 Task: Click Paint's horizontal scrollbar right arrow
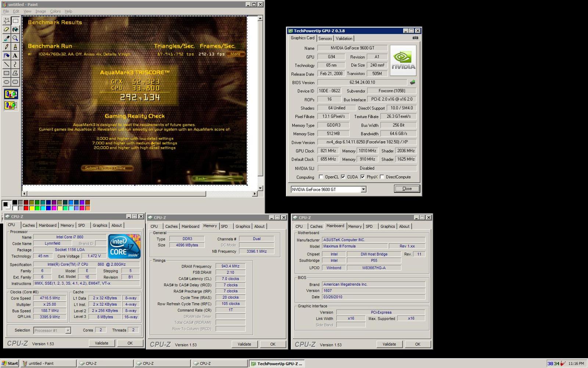point(255,194)
